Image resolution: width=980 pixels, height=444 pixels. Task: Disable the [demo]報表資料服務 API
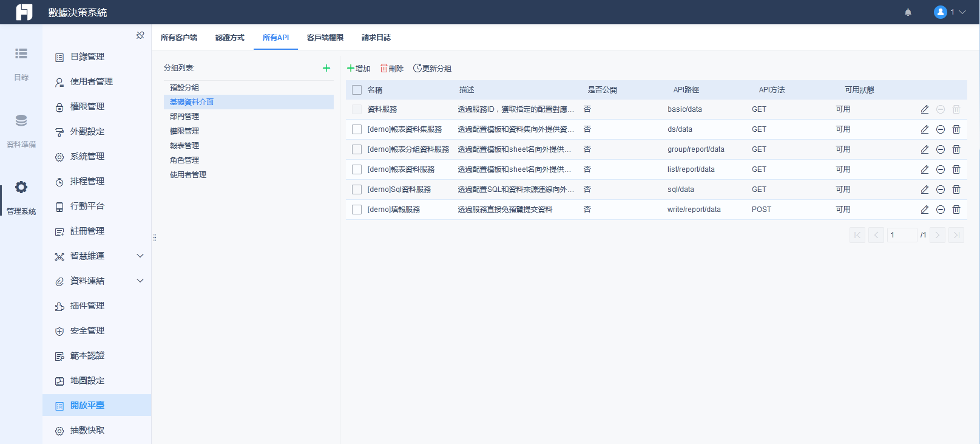(941, 169)
